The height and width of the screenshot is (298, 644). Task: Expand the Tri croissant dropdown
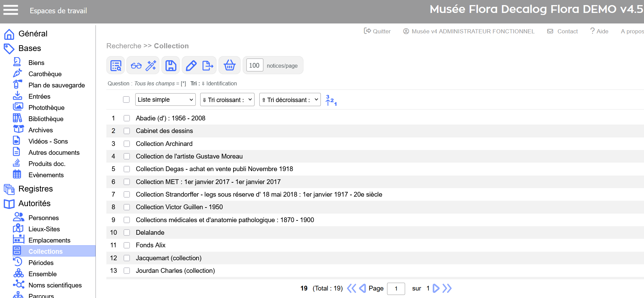coord(227,100)
